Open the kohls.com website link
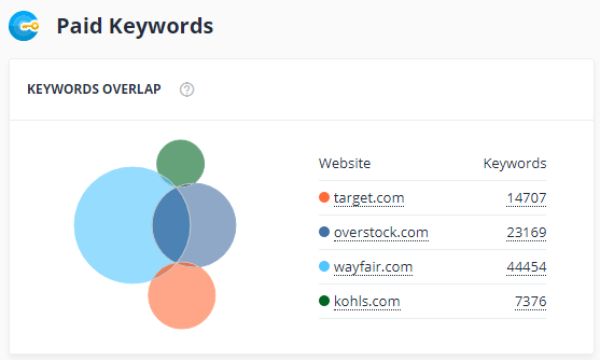 (367, 301)
